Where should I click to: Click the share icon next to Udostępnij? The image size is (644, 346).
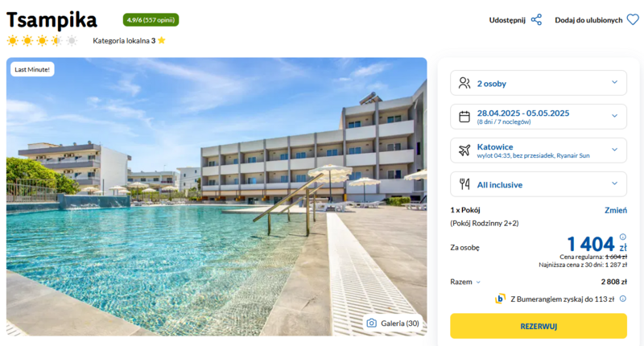[536, 19]
